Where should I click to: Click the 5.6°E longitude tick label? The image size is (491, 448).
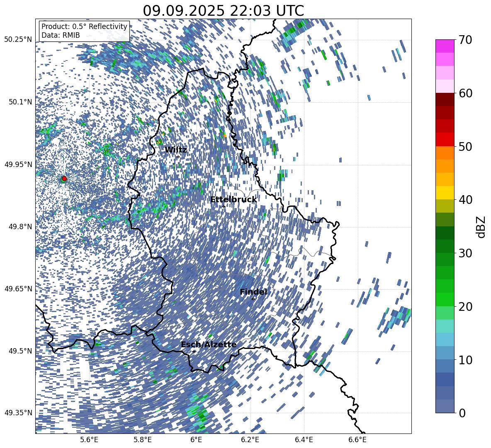[x=89, y=440]
